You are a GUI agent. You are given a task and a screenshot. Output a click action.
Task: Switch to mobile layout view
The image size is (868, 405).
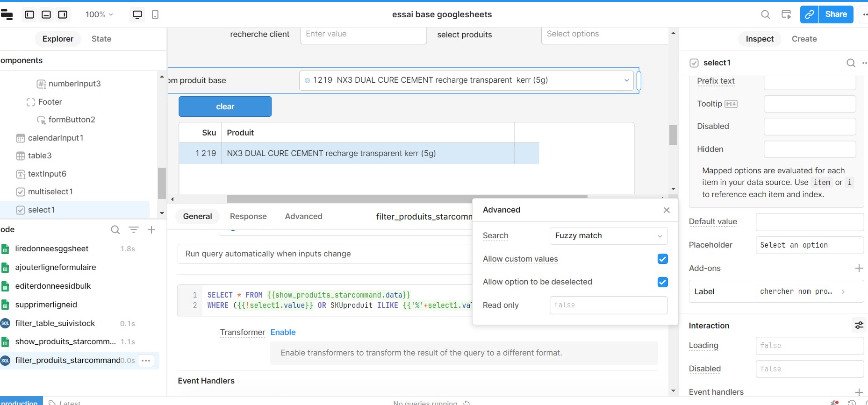(155, 14)
